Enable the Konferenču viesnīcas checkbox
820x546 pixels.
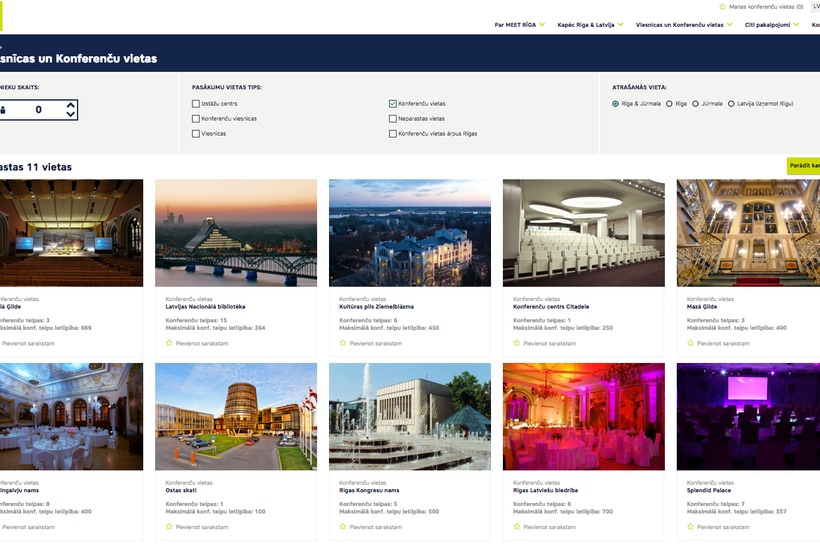(x=196, y=119)
